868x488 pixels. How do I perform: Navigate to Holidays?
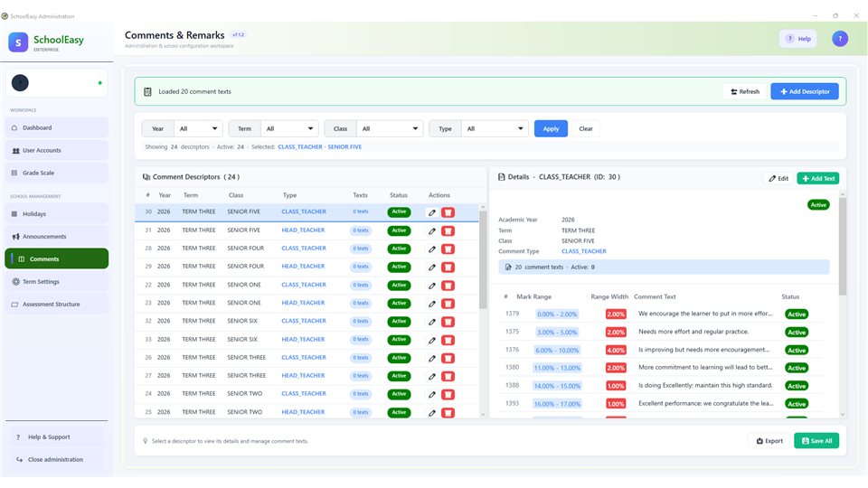pos(56,213)
